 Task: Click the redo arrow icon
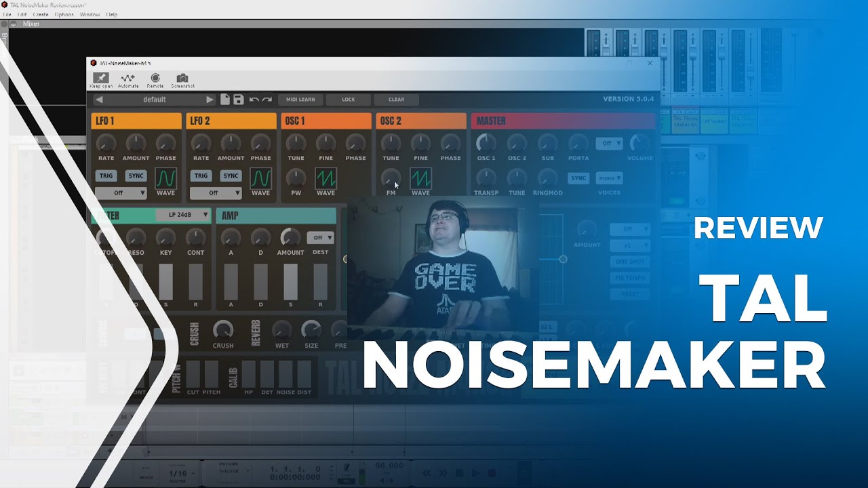[x=267, y=100]
